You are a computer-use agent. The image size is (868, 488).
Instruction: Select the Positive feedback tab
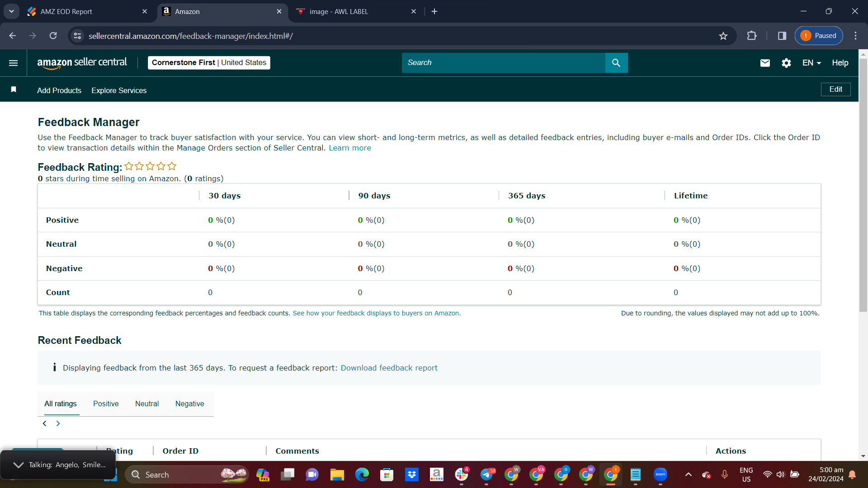point(106,404)
